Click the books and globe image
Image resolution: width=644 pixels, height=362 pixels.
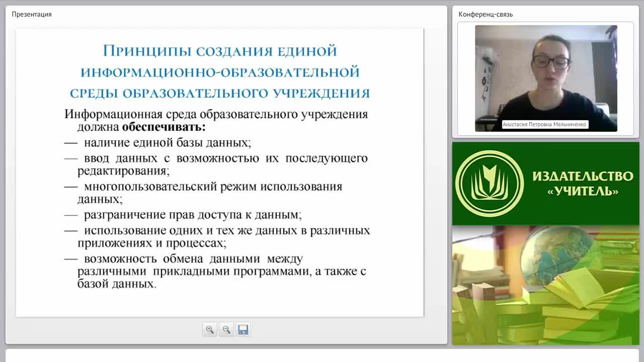pos(546,285)
